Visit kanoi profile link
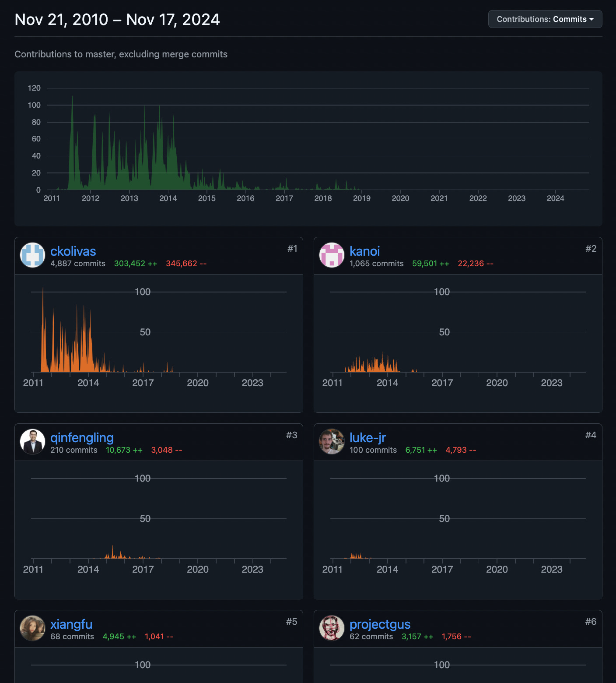 tap(365, 251)
